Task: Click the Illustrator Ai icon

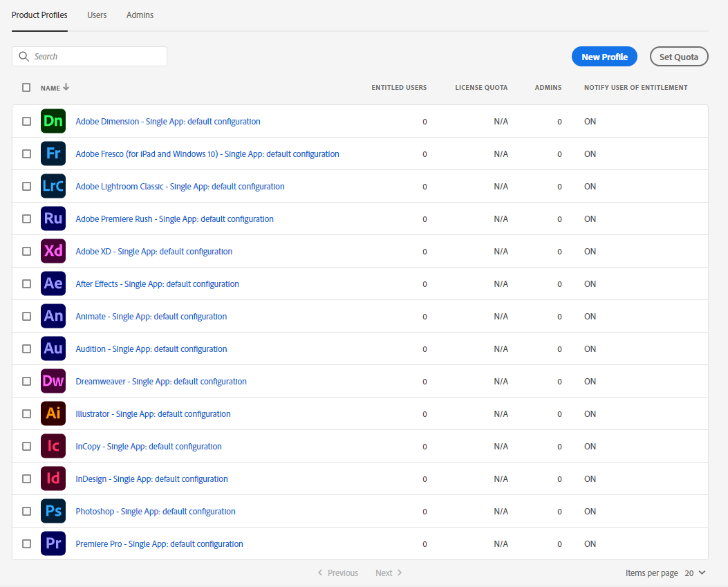Action: click(x=53, y=413)
